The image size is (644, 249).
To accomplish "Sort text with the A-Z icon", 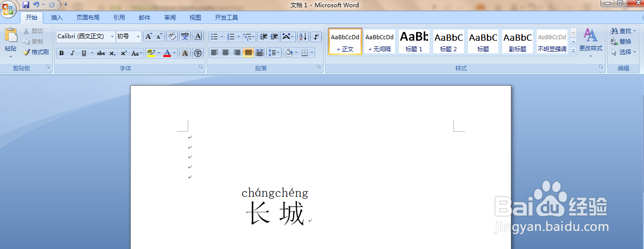I will click(x=303, y=36).
